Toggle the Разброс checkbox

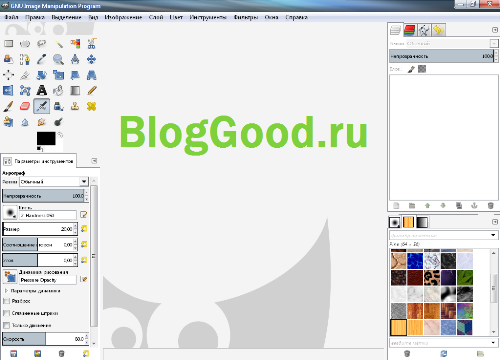click(6, 301)
